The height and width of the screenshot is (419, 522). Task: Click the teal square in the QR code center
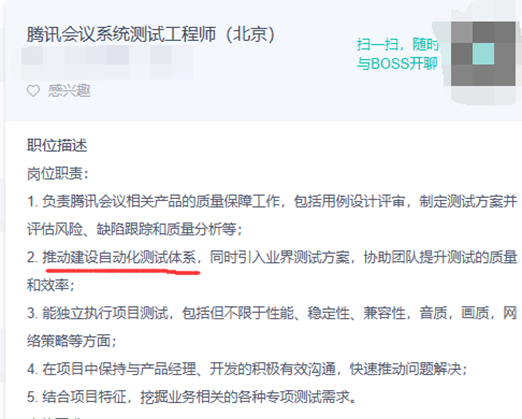[483, 54]
